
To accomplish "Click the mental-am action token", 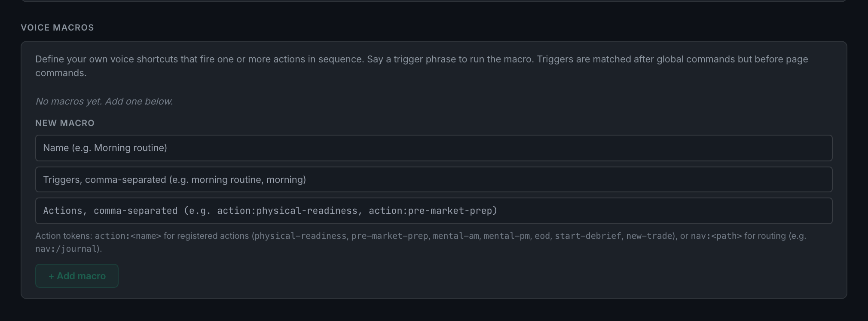I will pyautogui.click(x=455, y=236).
